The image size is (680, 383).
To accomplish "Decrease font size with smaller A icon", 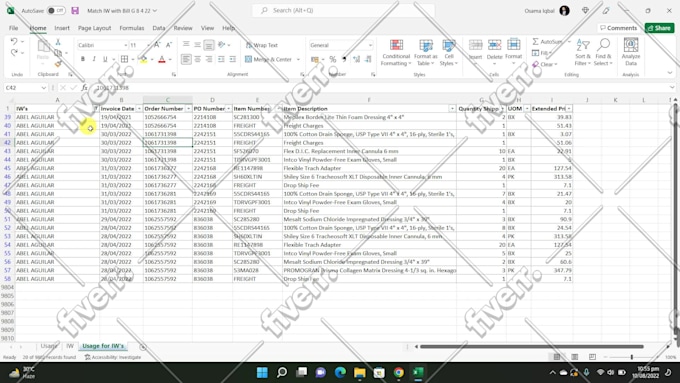I will (169, 45).
